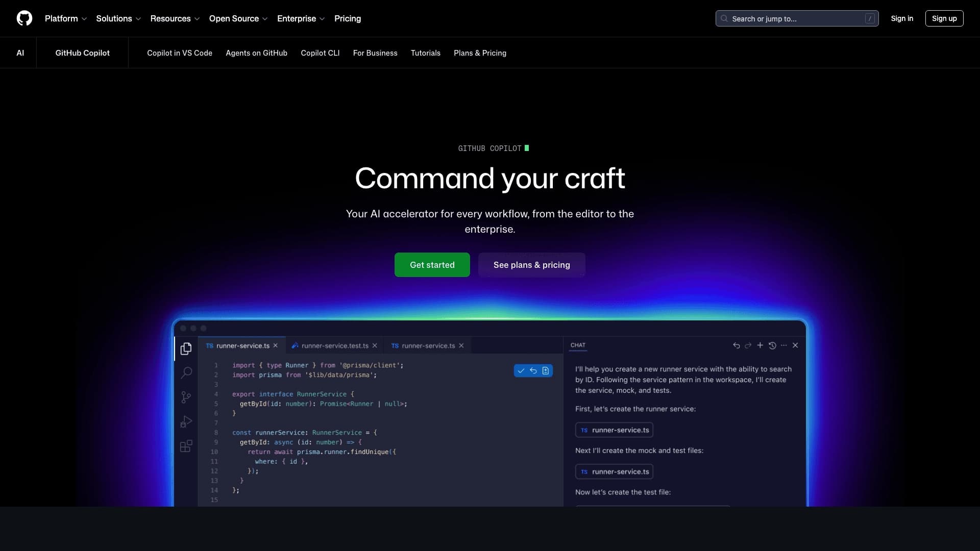980x551 pixels.
Task: Close the third runner-service.ts tab
Action: click(461, 345)
